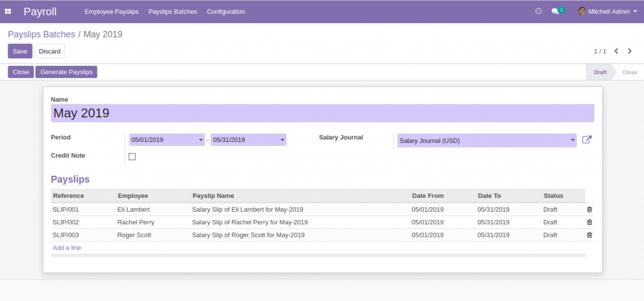Sort by Payslip Name column header

301,196
